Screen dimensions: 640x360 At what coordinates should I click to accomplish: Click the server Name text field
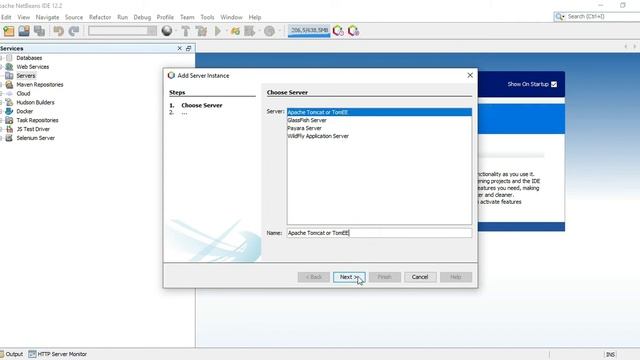point(379,233)
